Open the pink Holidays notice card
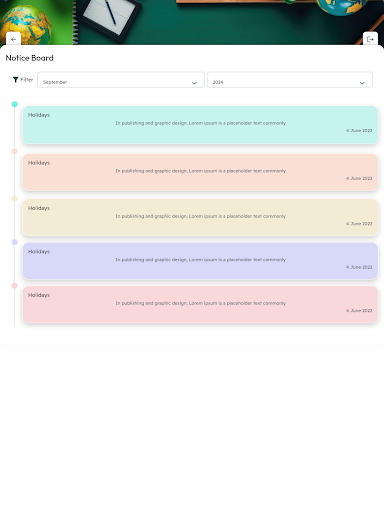384x512 pixels. pos(200,304)
